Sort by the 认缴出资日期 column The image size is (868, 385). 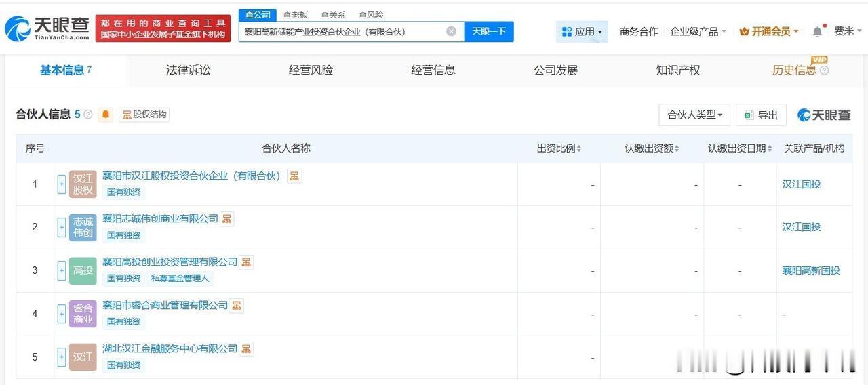pos(740,148)
